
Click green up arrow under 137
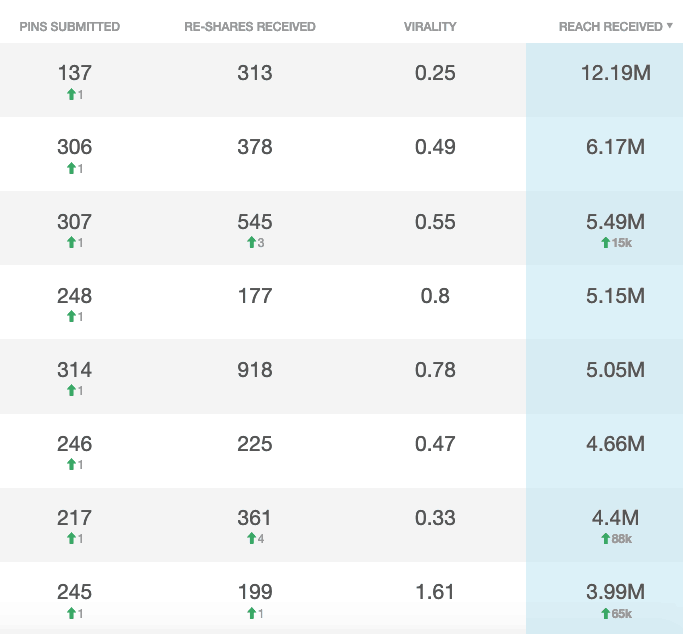71,94
